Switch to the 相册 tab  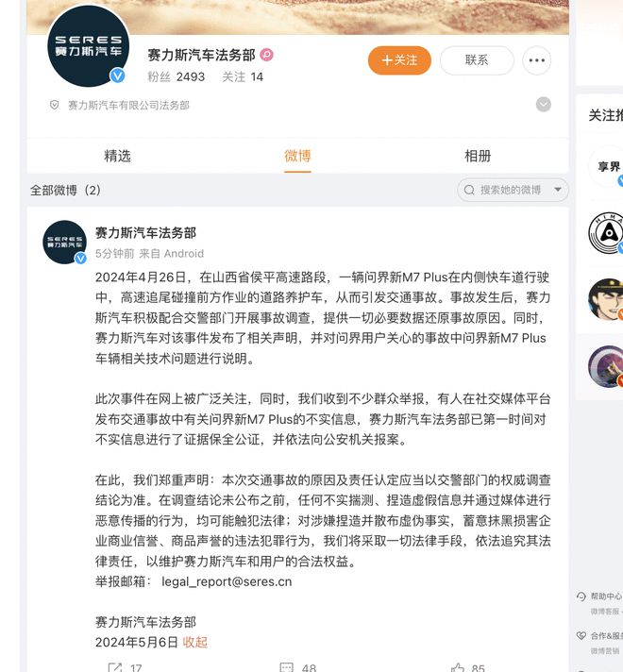(x=478, y=156)
